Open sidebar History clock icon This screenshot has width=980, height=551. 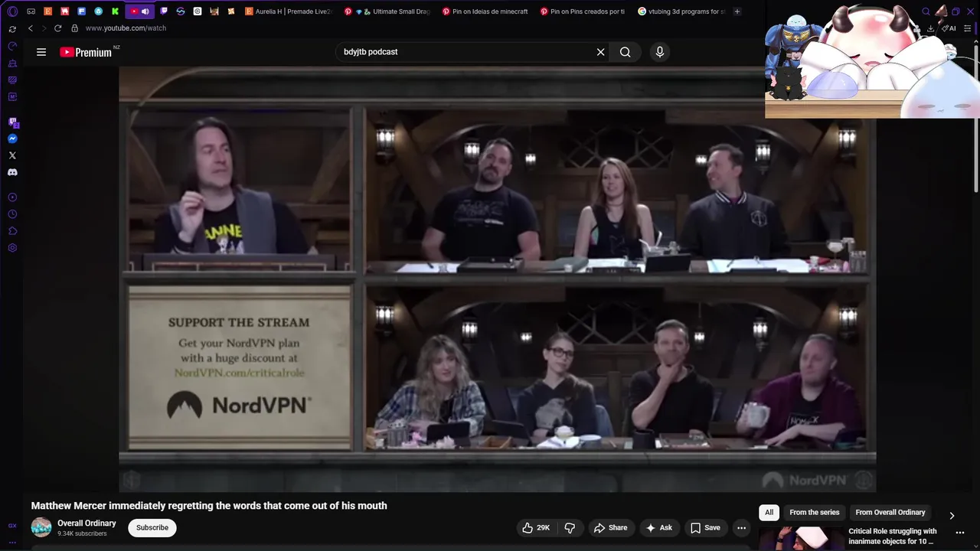point(12,214)
